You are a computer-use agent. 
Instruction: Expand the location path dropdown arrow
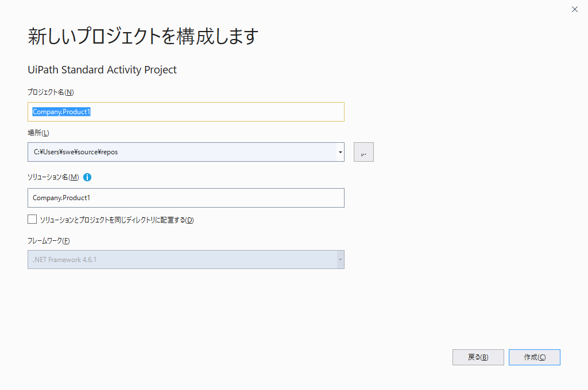(x=341, y=152)
